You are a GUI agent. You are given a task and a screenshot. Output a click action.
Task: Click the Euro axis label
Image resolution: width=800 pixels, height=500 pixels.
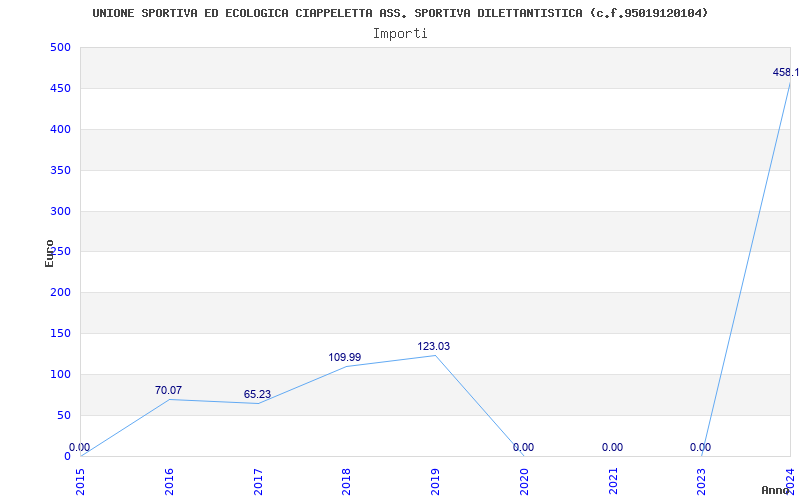[49, 253]
